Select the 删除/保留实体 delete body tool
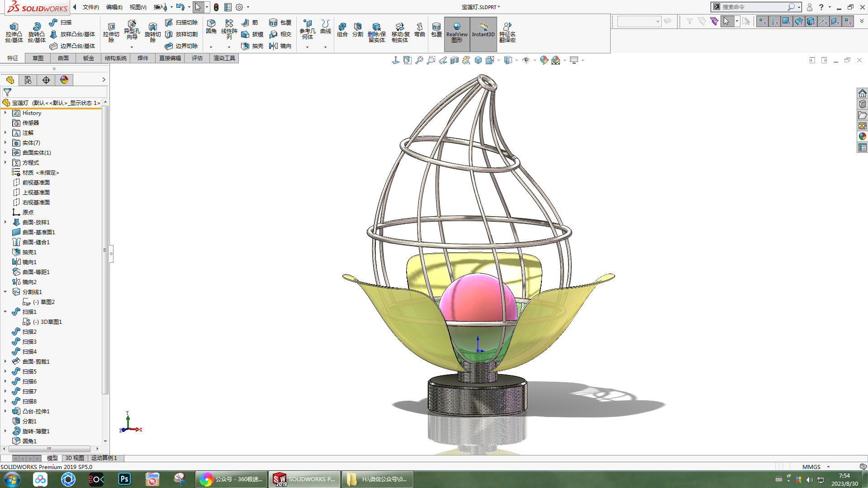The width and height of the screenshot is (868, 488). pos(377,33)
